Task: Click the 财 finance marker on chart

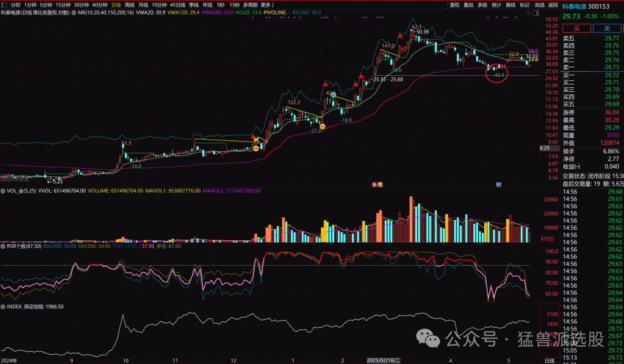Action: pyautogui.click(x=499, y=184)
